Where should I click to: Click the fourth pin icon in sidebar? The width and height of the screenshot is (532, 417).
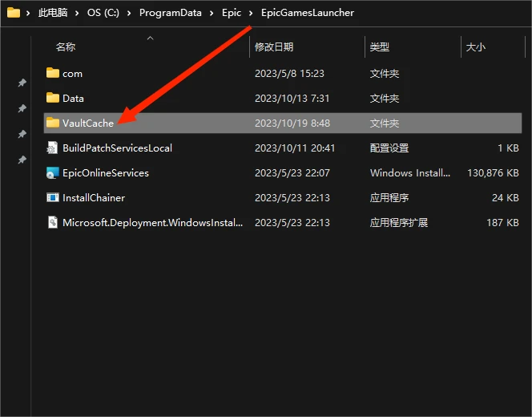click(x=22, y=160)
